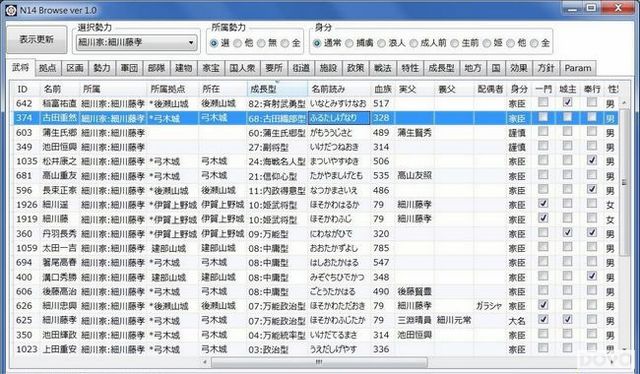Switch to the 特性 tab
The width and height of the screenshot is (640, 374).
(x=410, y=68)
